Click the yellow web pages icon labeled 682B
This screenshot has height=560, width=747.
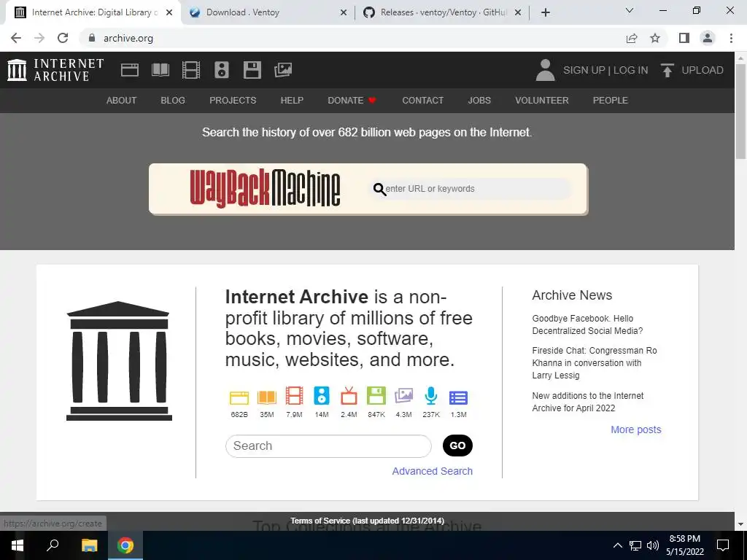(239, 397)
